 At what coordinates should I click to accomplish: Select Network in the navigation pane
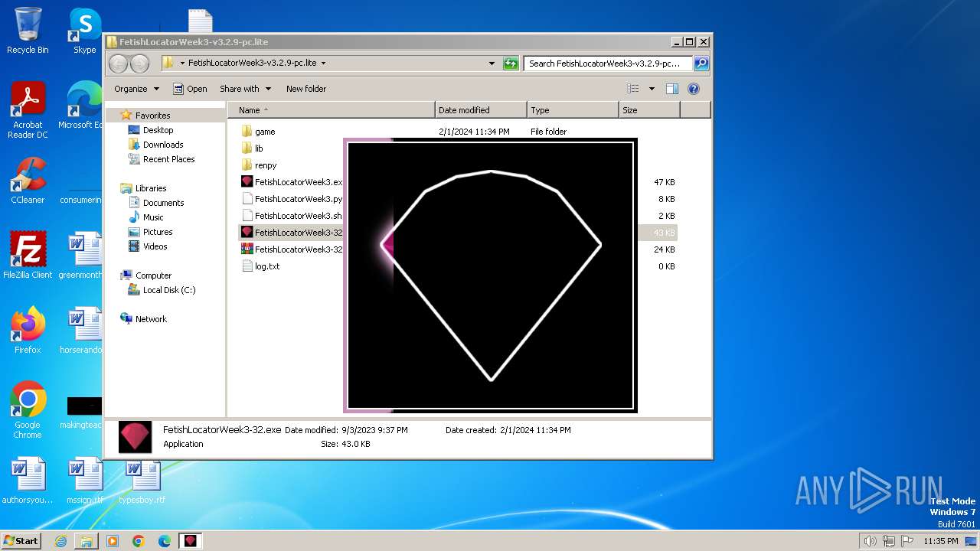pyautogui.click(x=151, y=319)
